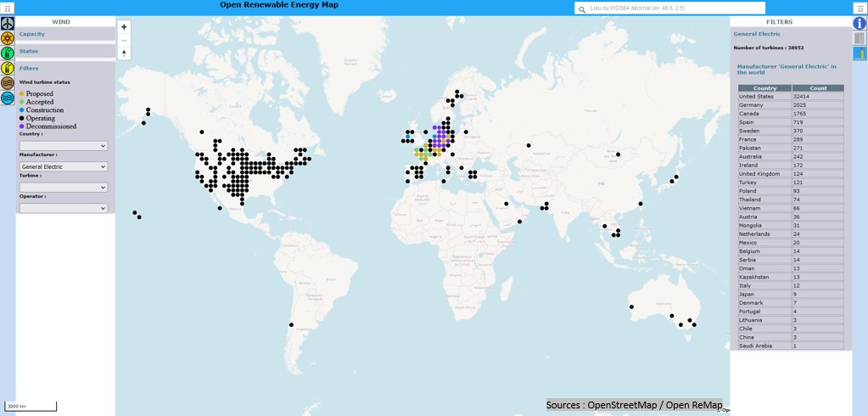This screenshot has width=868, height=416.
Task: Select the United Kingdom table row
Action: pyautogui.click(x=791, y=174)
